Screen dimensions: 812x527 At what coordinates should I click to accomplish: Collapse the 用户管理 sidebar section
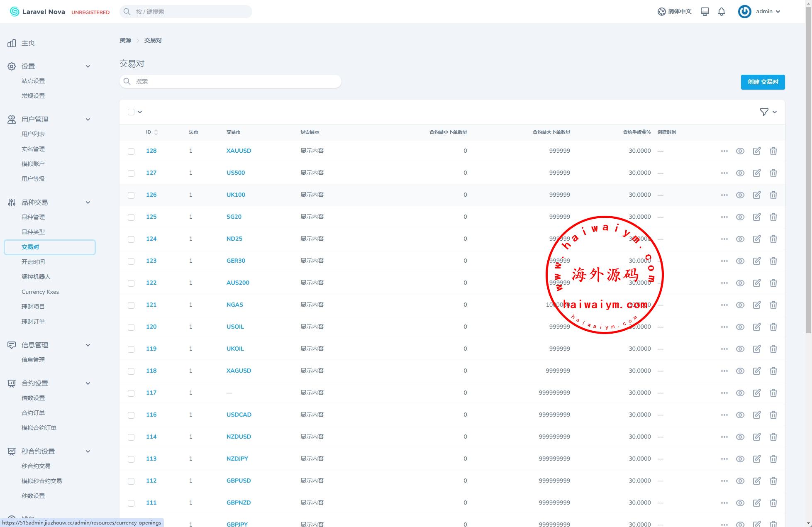tap(88, 120)
